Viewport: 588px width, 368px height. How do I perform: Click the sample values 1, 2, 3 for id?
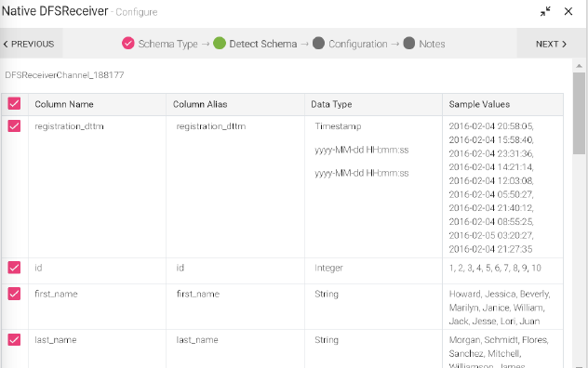[x=495, y=268]
